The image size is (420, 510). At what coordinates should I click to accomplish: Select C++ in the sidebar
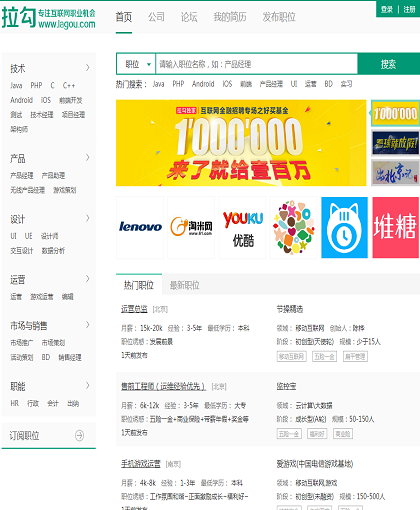tap(69, 86)
